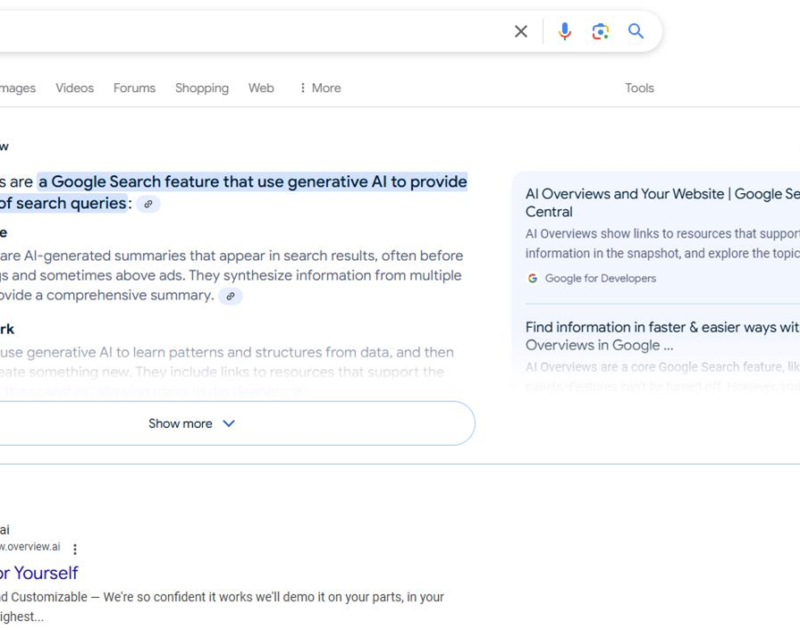Open the Tools options
The width and height of the screenshot is (800, 630).
point(639,88)
